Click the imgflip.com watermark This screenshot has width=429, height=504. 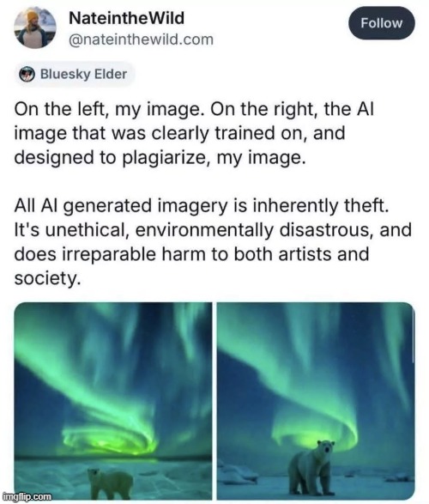pos(27,496)
